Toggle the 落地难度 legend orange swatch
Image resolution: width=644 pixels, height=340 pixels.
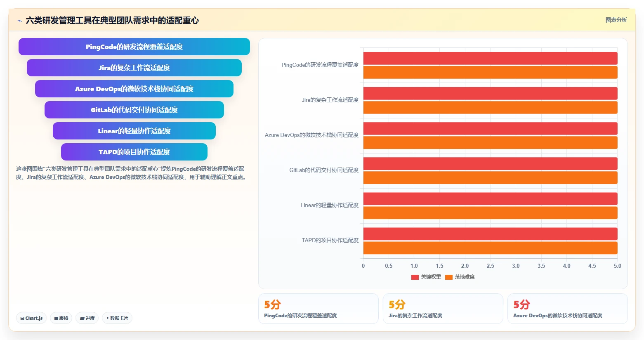coord(449,277)
